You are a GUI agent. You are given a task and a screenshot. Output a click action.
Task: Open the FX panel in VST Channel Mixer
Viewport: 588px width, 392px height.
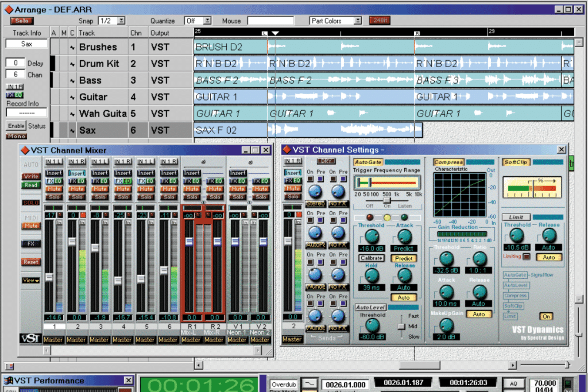31,243
